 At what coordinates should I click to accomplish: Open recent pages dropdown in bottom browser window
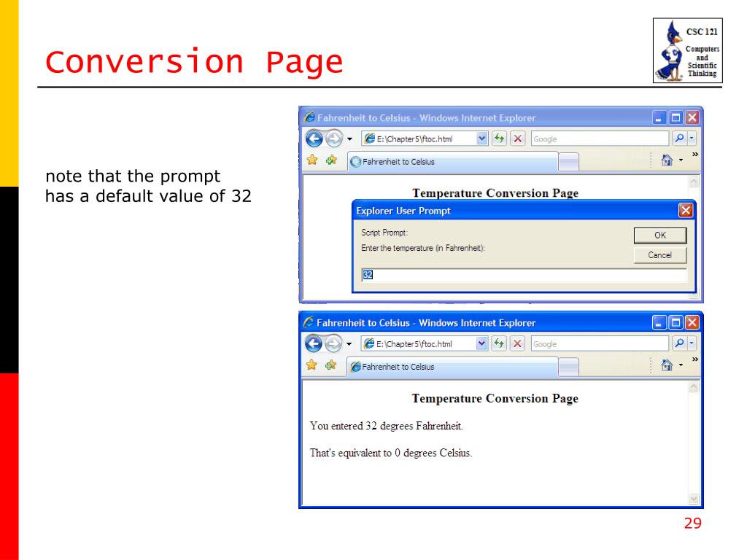349,344
